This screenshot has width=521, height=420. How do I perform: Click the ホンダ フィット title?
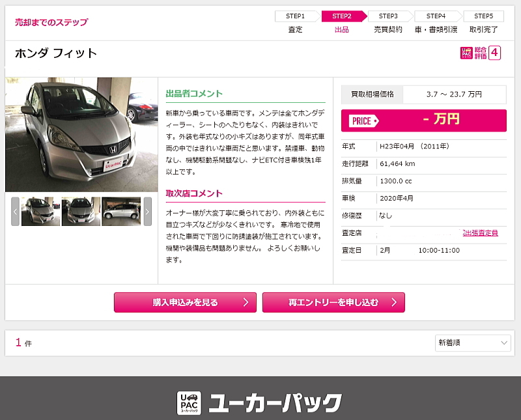(x=56, y=53)
